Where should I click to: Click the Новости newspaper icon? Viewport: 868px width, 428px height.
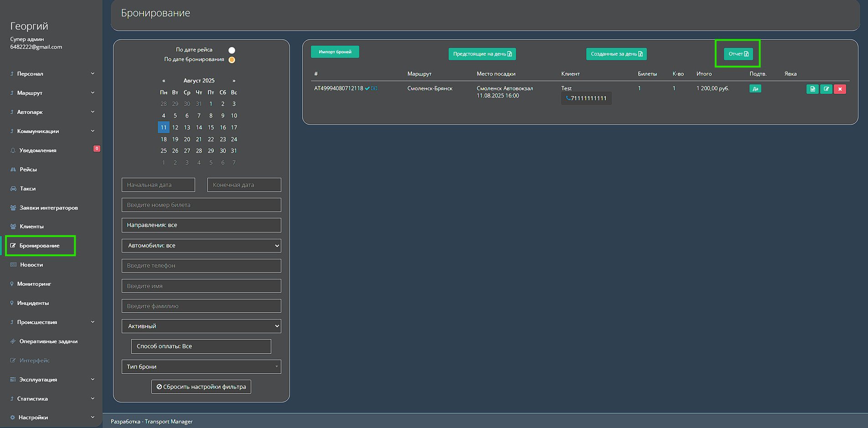[13, 265]
